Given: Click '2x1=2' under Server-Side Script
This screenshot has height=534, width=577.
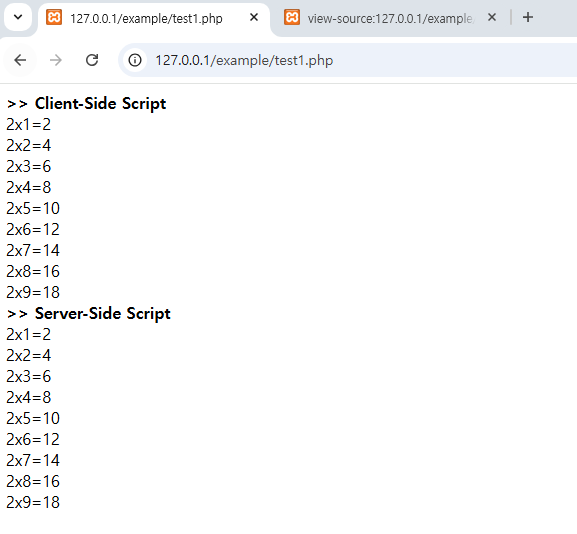Looking at the screenshot, I should 28,334.
